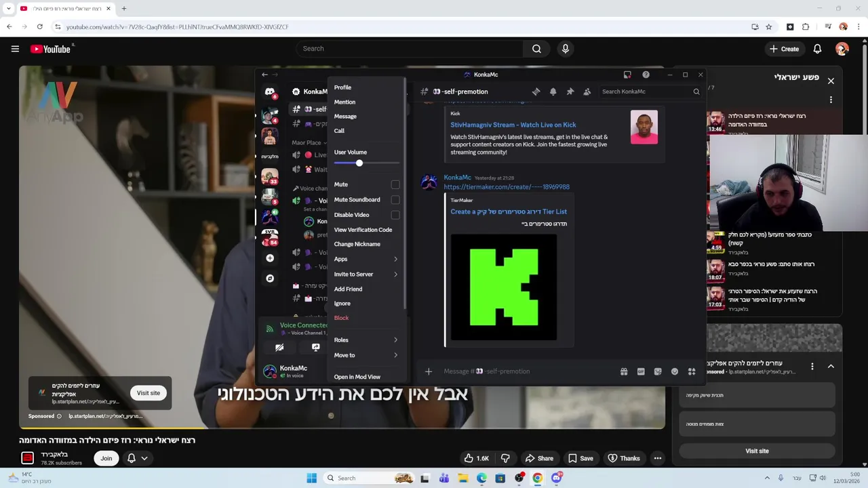
Task: Open StivHamagniv Stream Kick link
Action: tap(513, 125)
